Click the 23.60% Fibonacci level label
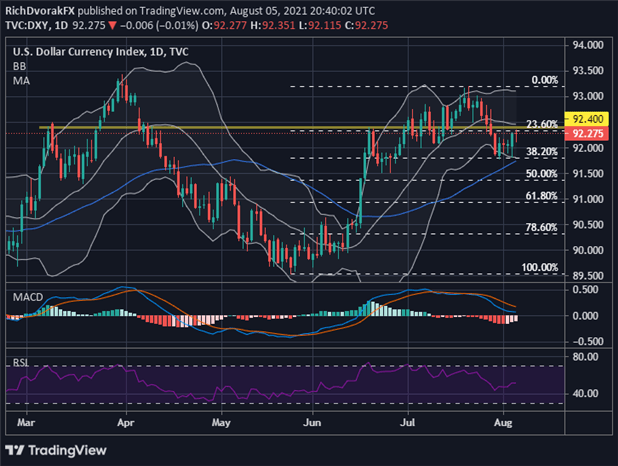618x466 pixels. tap(542, 124)
